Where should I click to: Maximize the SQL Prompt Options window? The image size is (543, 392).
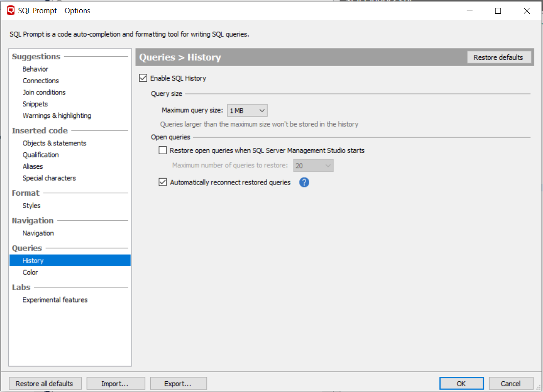pos(498,11)
